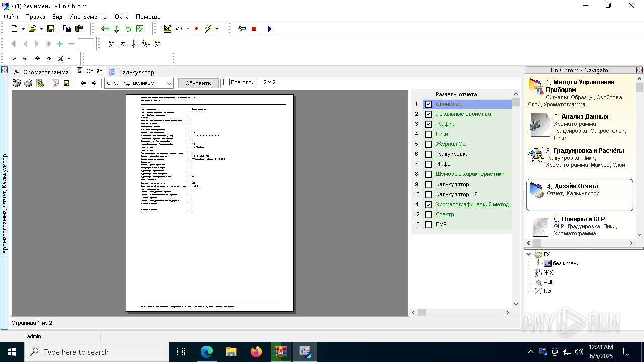This screenshot has height=362, width=644.
Task: Open the dropdown arrow beside the New icon
Action: (x=23, y=29)
